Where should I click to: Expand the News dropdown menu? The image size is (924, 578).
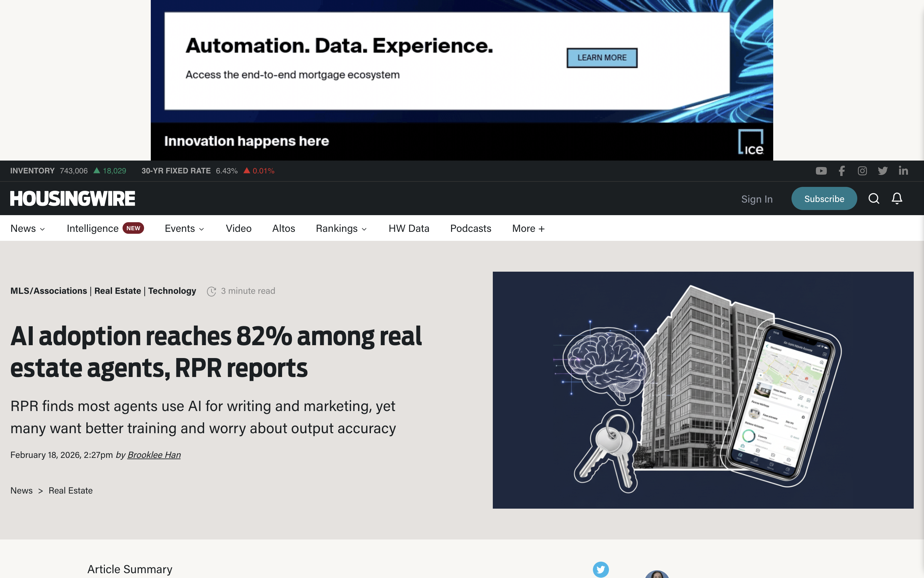pyautogui.click(x=28, y=229)
